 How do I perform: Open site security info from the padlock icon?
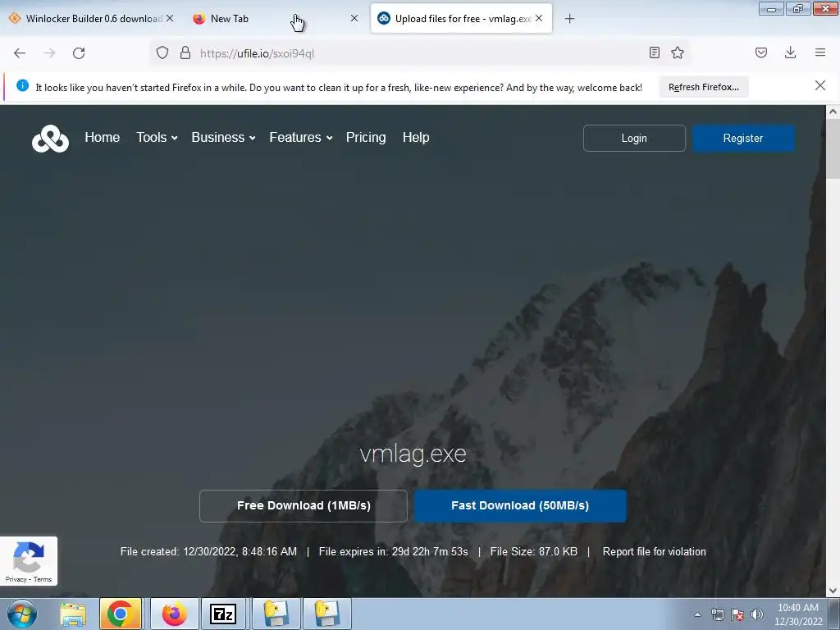click(185, 53)
